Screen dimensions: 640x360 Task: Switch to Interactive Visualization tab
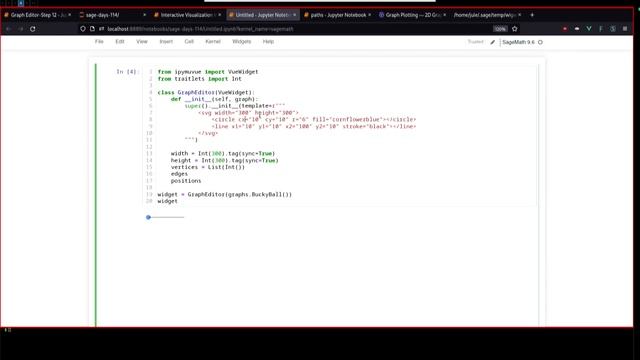[x=186, y=15]
